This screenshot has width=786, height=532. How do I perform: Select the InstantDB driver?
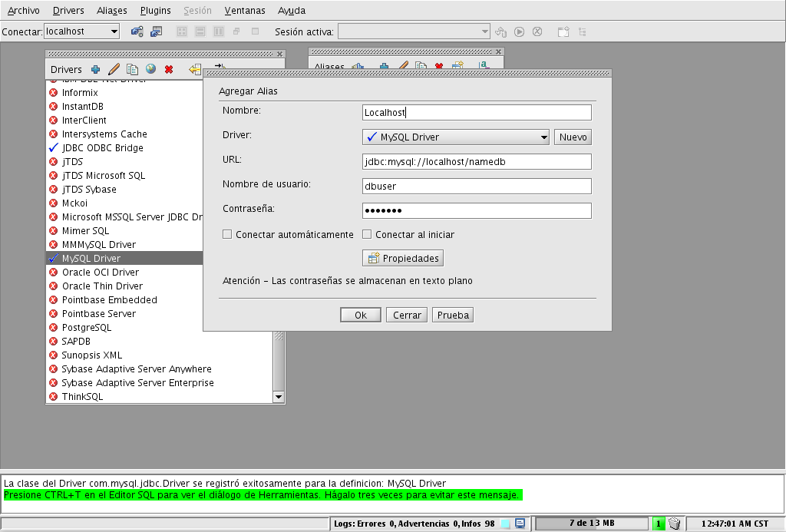pos(125,106)
